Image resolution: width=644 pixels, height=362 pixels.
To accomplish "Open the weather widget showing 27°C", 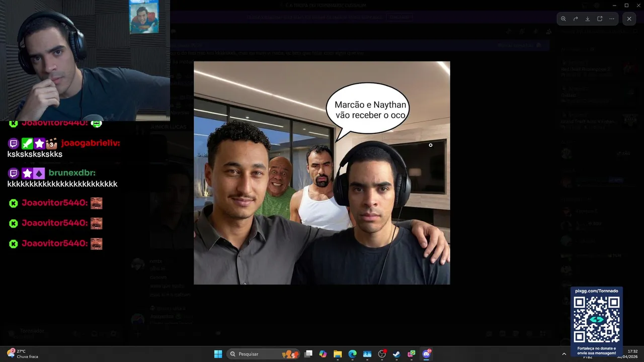I will [x=23, y=354].
